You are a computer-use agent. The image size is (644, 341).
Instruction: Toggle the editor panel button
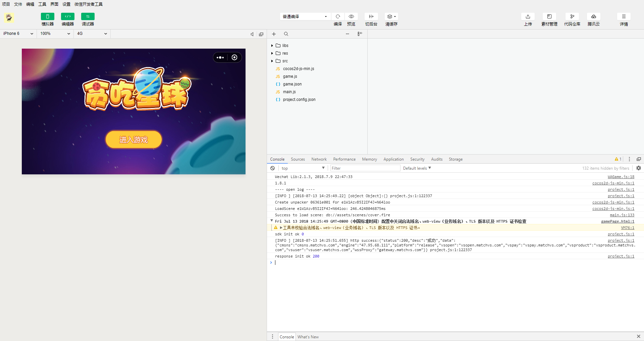point(67,16)
